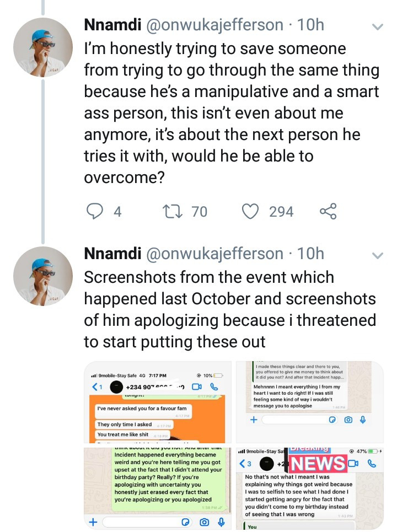The width and height of the screenshot is (397, 532).
Task: Tap the plus icon in bottom-left screenshot
Action: 93,522
